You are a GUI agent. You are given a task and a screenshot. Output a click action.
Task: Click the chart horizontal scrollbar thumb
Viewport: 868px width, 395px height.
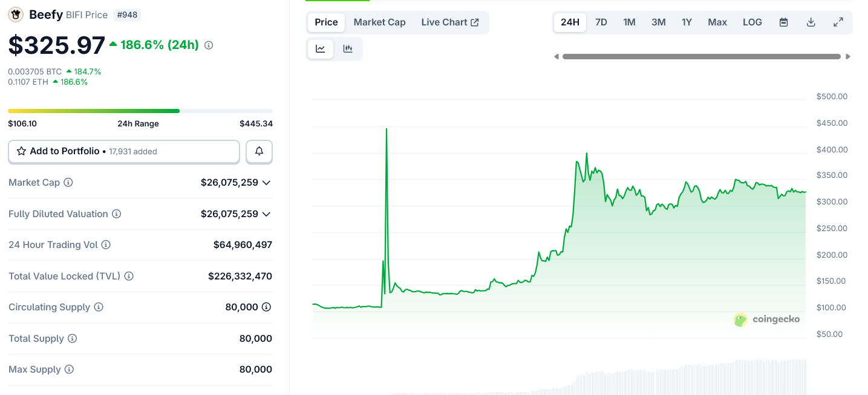pos(702,57)
